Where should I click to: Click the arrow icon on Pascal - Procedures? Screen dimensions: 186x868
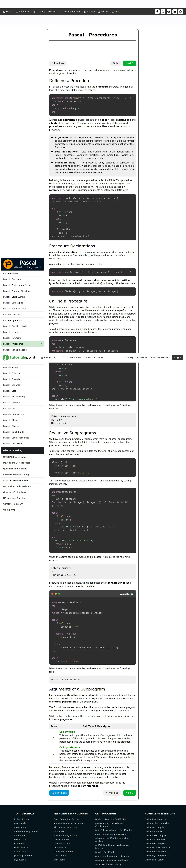(x=41, y=344)
